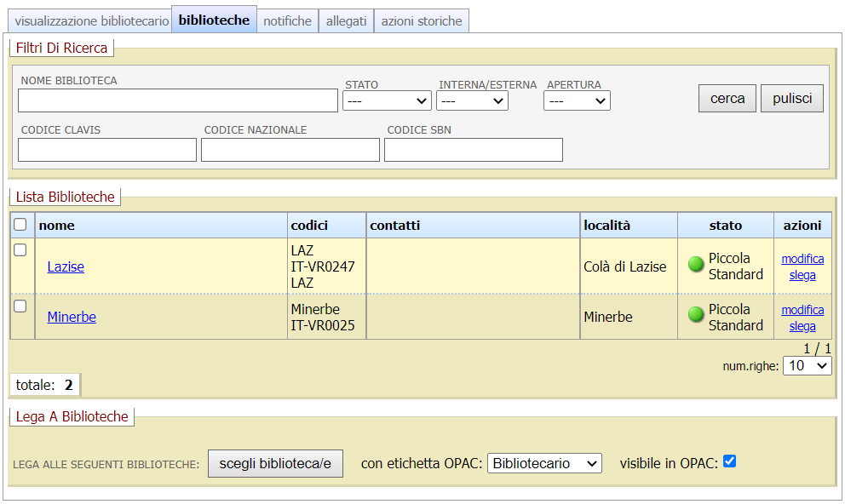Image resolution: width=845 pixels, height=504 pixels.
Task: Open the Apertura filter dropdown
Action: click(577, 100)
